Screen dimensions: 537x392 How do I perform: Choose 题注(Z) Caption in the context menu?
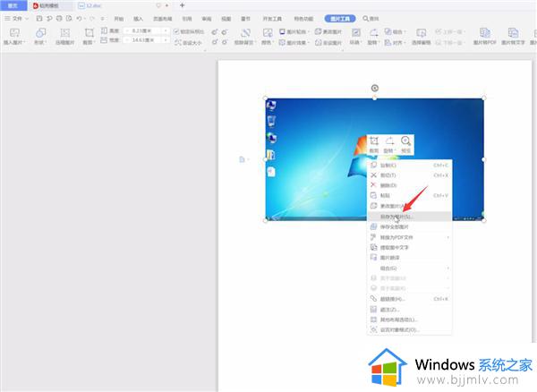tap(410, 310)
